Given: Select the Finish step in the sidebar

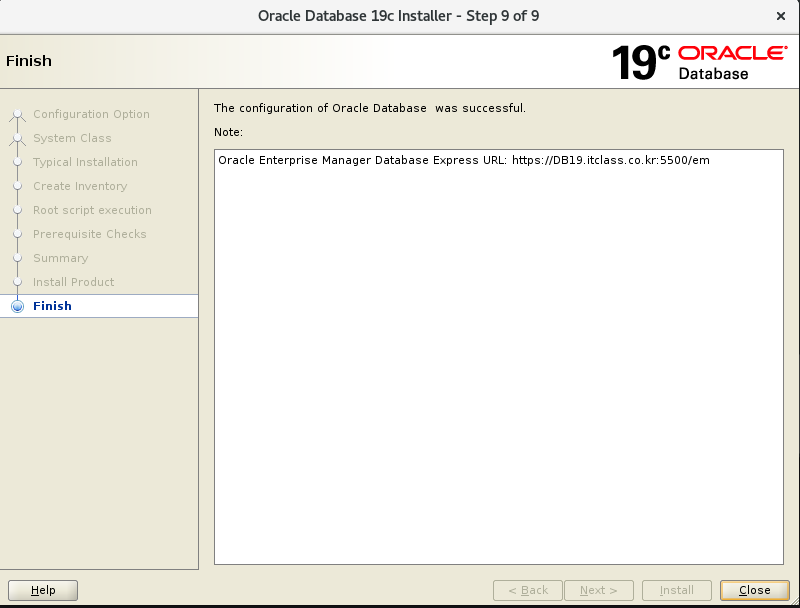Looking at the screenshot, I should 99,306.
